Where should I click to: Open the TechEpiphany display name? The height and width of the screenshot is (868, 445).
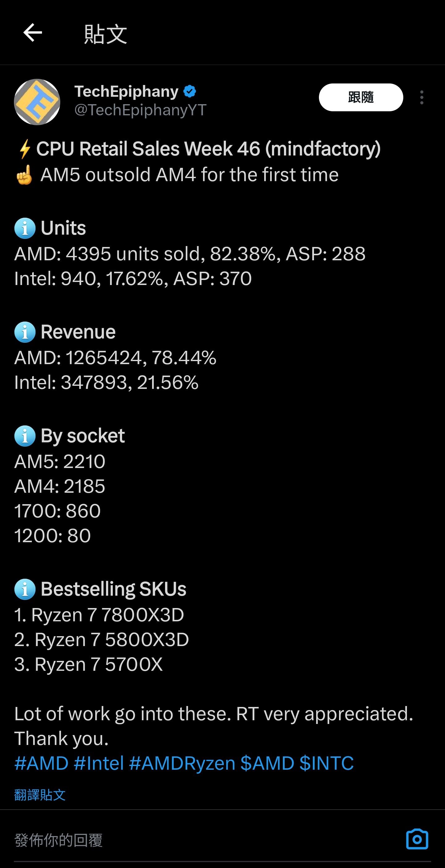click(x=126, y=91)
